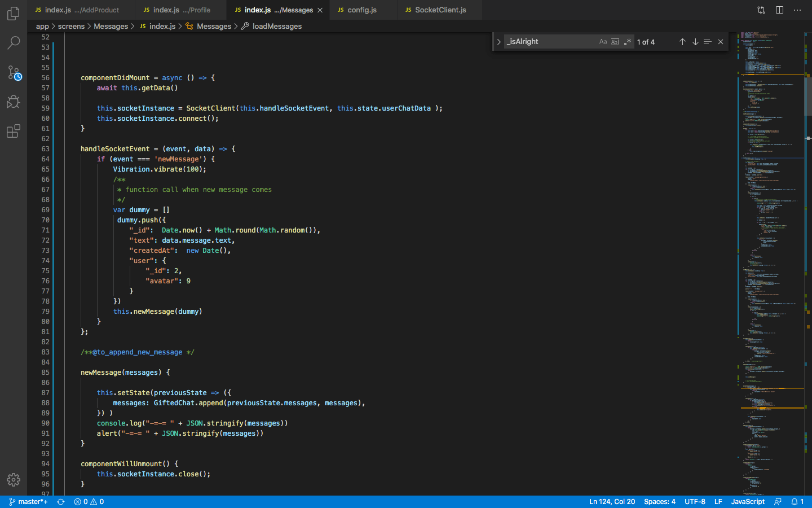812x508 pixels.
Task: Toggle Match Whole Word in find widget
Action: (x=615, y=42)
